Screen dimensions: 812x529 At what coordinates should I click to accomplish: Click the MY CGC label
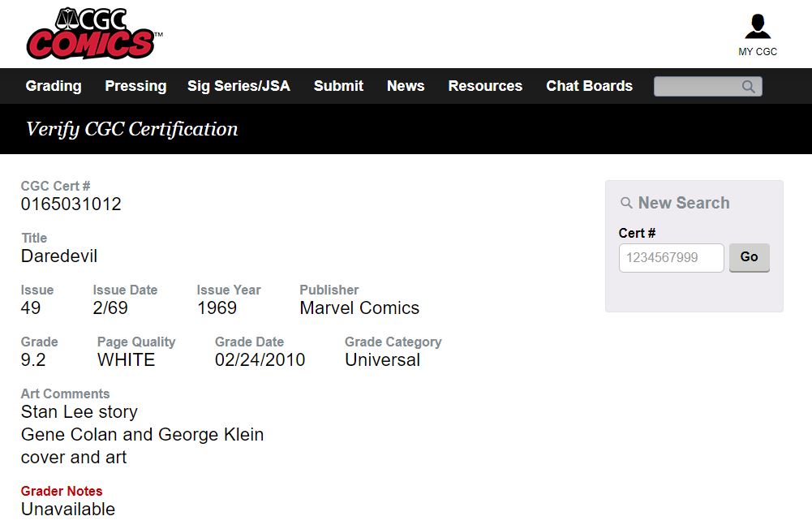pos(758,52)
